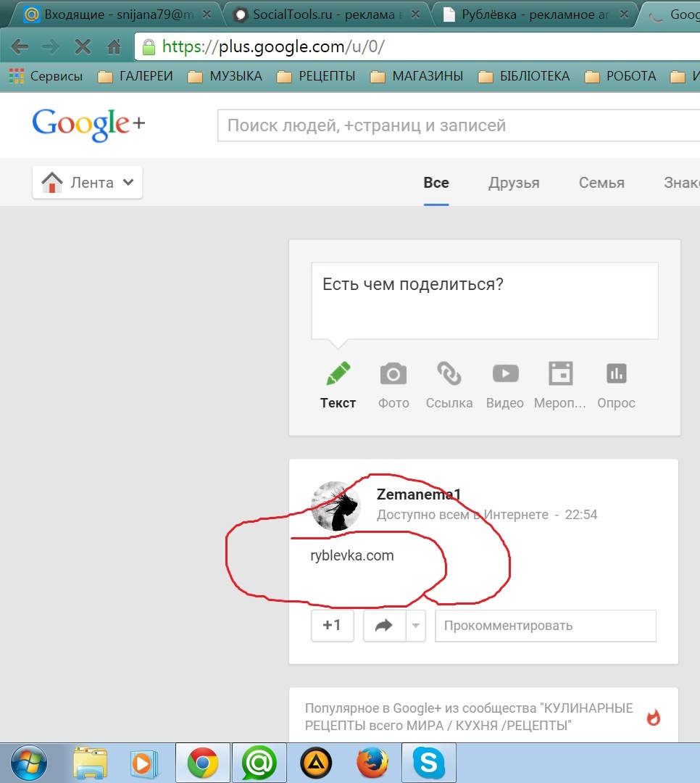Switch to Chrome in the taskbar
The image size is (700, 783).
[x=203, y=763]
